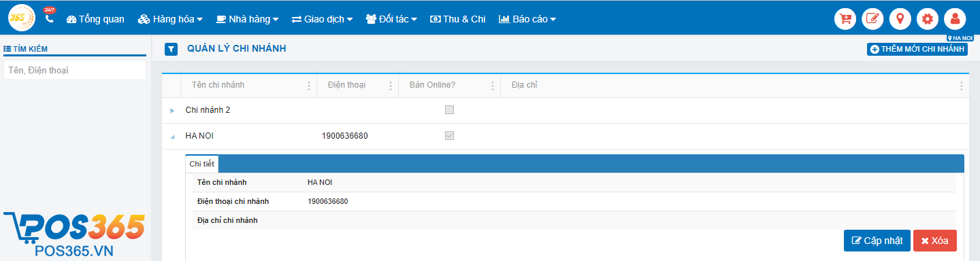Toggle Bán Online checkbox for Chi nhánh 2

(x=449, y=109)
